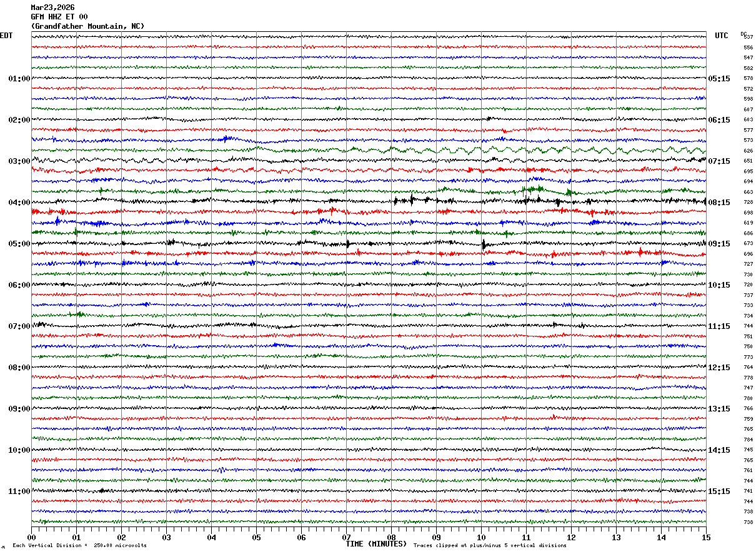The width and height of the screenshot is (756, 554).
Task: Click minute tick label 03 on time axis
Action: point(166,537)
